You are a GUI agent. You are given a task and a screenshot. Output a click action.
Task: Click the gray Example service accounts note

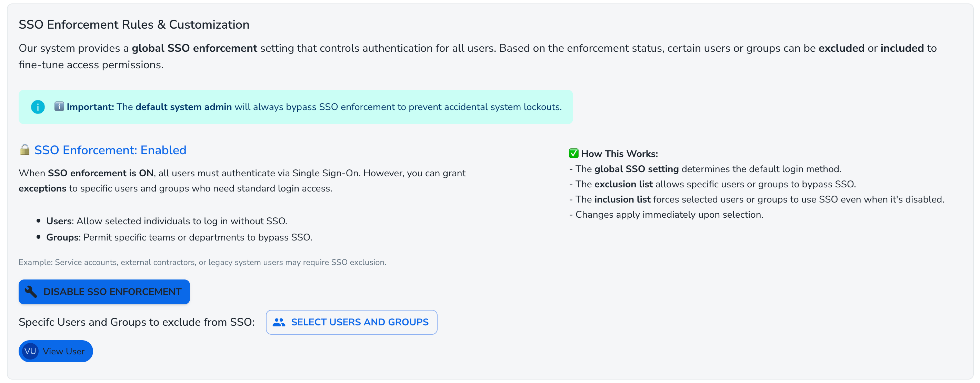pyautogui.click(x=202, y=262)
